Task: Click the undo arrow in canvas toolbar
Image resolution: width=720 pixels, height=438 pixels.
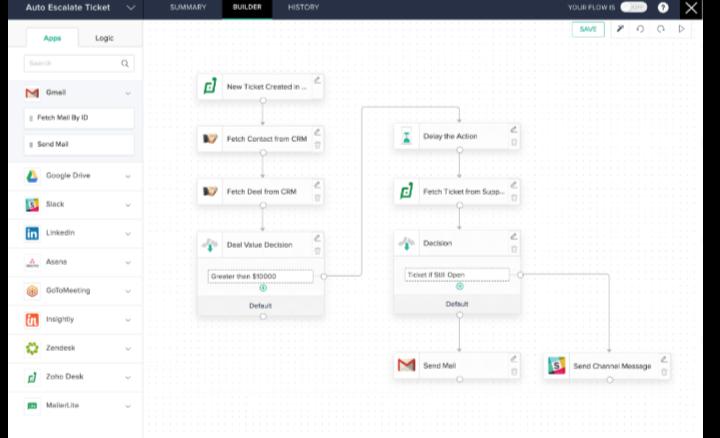Action: click(x=640, y=29)
